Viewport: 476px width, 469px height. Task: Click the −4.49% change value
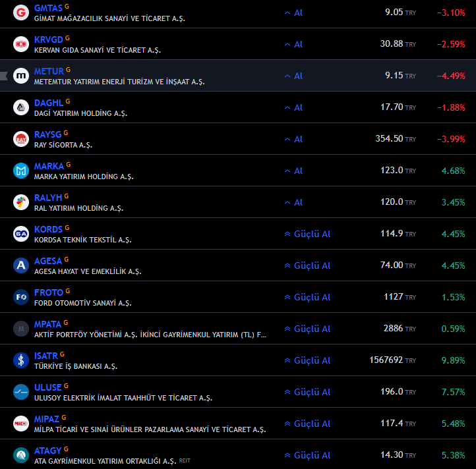451,76
